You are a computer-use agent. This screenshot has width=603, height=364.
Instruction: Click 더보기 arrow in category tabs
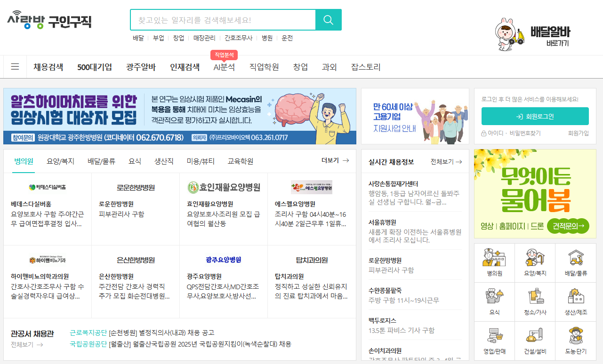coord(335,160)
